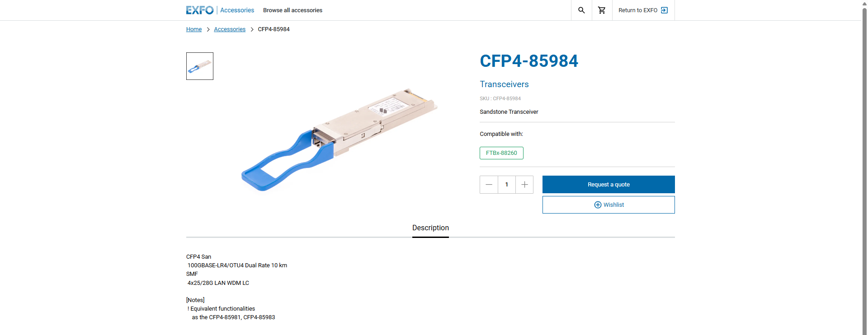Image resolution: width=868 pixels, height=335 pixels.
Task: Open the Accessories header link
Action: pos(237,10)
